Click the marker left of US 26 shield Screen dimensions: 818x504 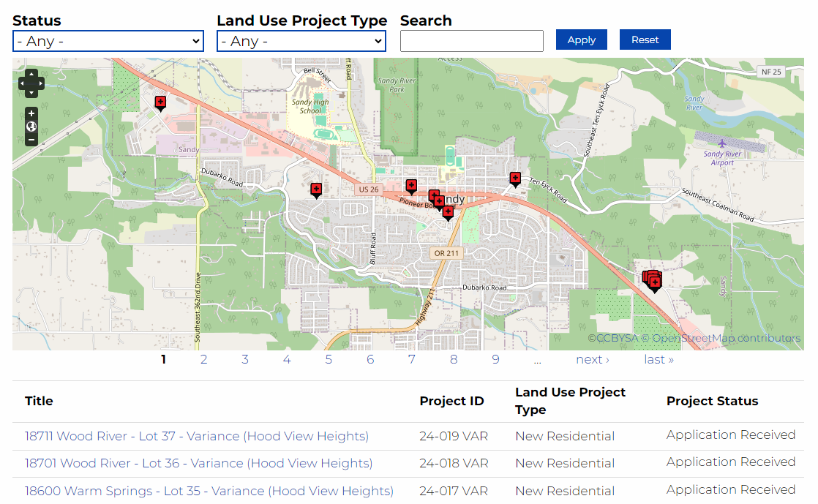click(x=316, y=189)
